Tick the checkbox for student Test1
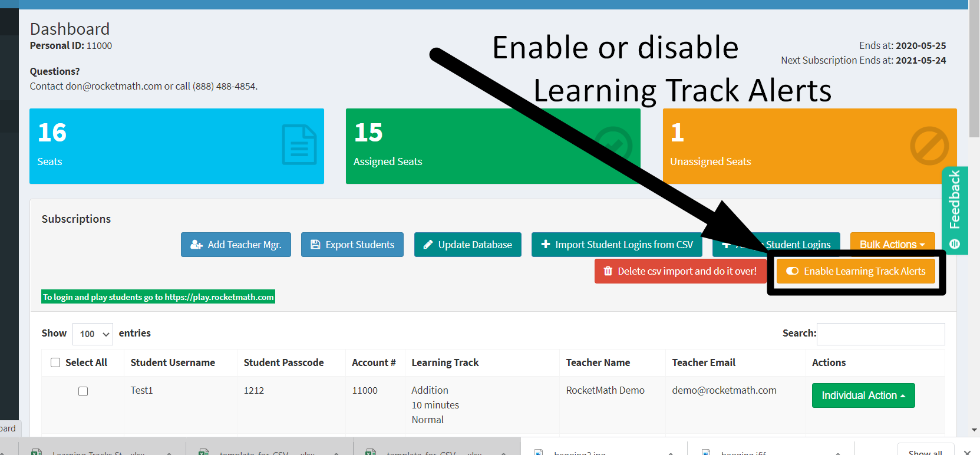The width and height of the screenshot is (980, 455). point(83,391)
